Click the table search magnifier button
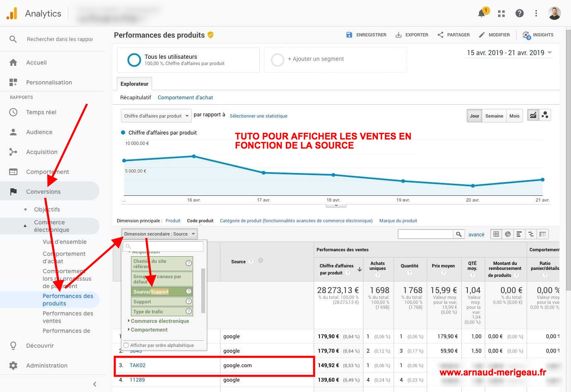 tap(459, 234)
